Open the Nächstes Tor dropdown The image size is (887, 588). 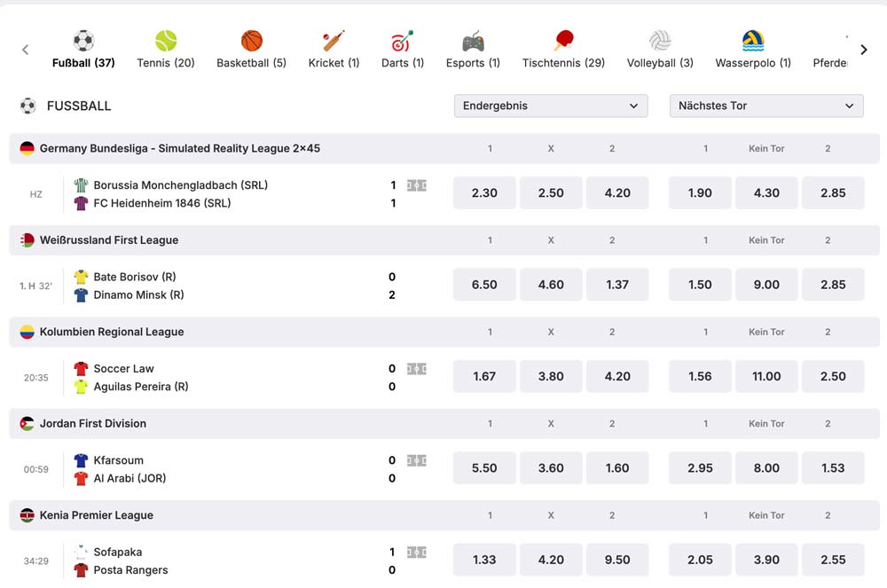coord(765,106)
